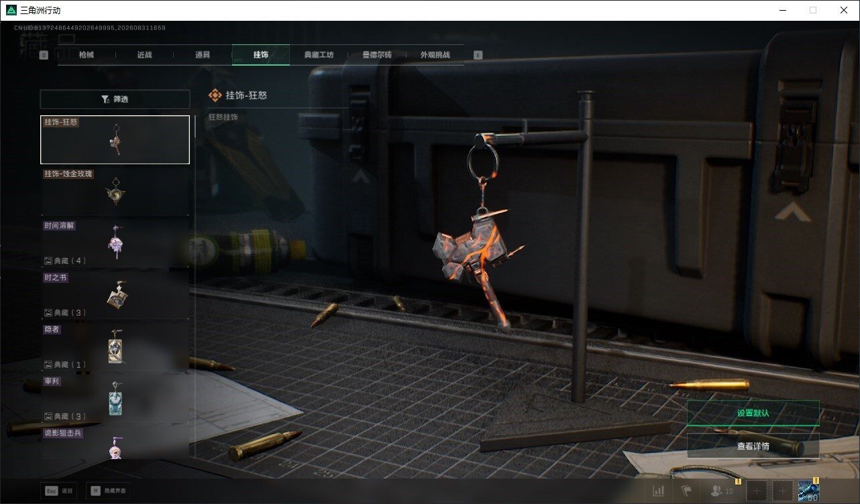Open the 曼德尔砖 tab

pyautogui.click(x=377, y=55)
